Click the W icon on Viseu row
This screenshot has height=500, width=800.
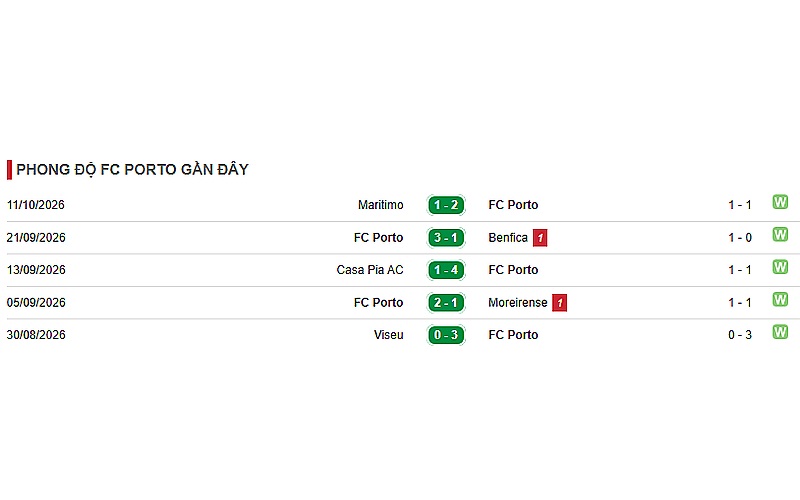(x=780, y=332)
